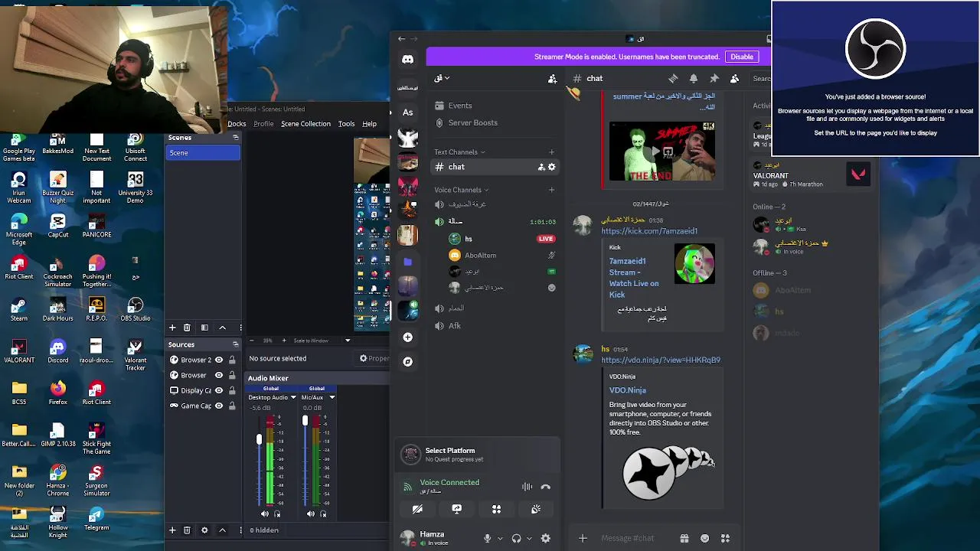Open the Discord soundboard
Screen dimensions: 980x551
536,509
